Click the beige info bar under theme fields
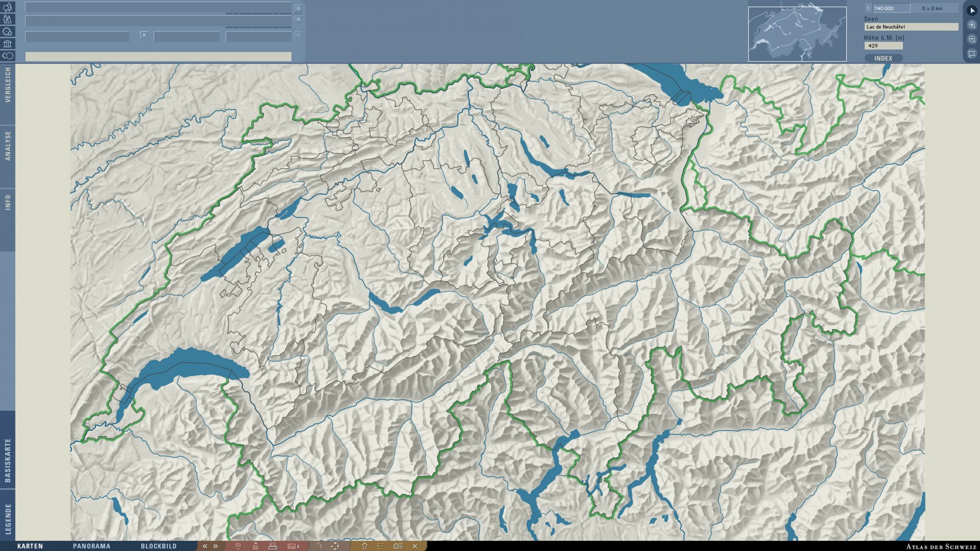 click(158, 56)
